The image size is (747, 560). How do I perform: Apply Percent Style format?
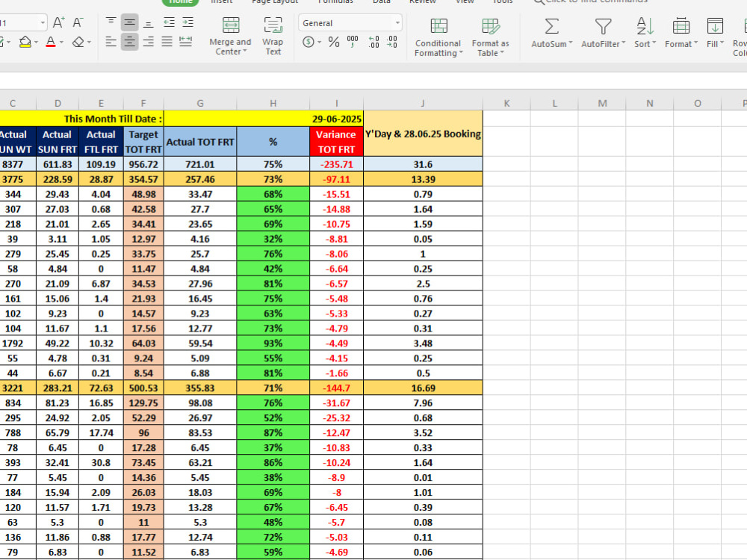pos(333,42)
